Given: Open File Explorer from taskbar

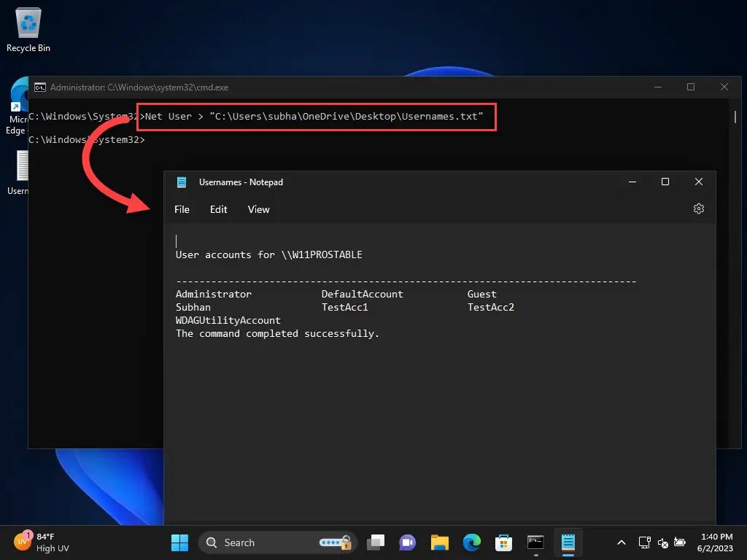Looking at the screenshot, I should click(x=439, y=542).
